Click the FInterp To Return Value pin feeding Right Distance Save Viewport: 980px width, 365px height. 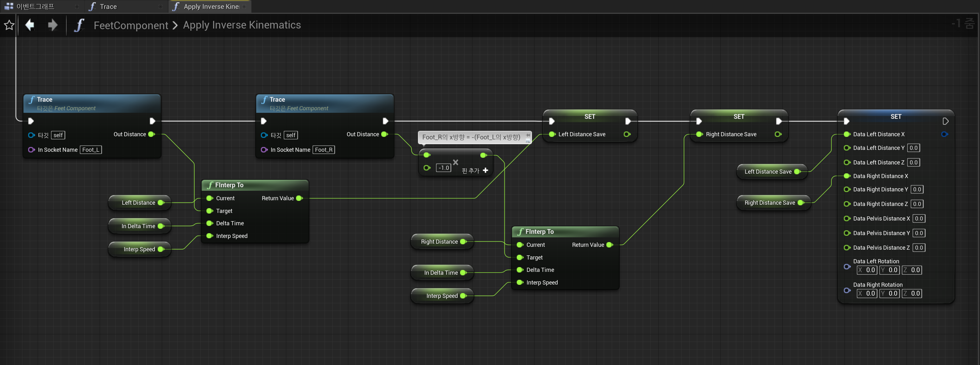coord(610,245)
